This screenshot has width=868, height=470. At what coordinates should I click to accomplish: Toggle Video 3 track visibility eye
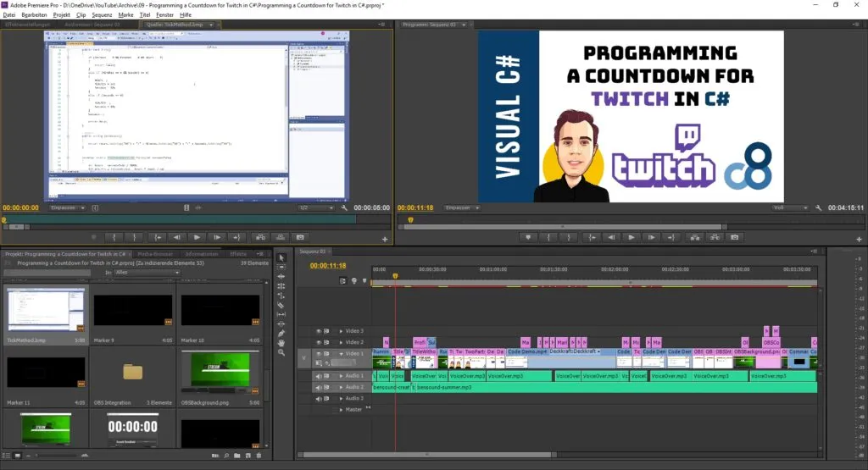coord(319,331)
